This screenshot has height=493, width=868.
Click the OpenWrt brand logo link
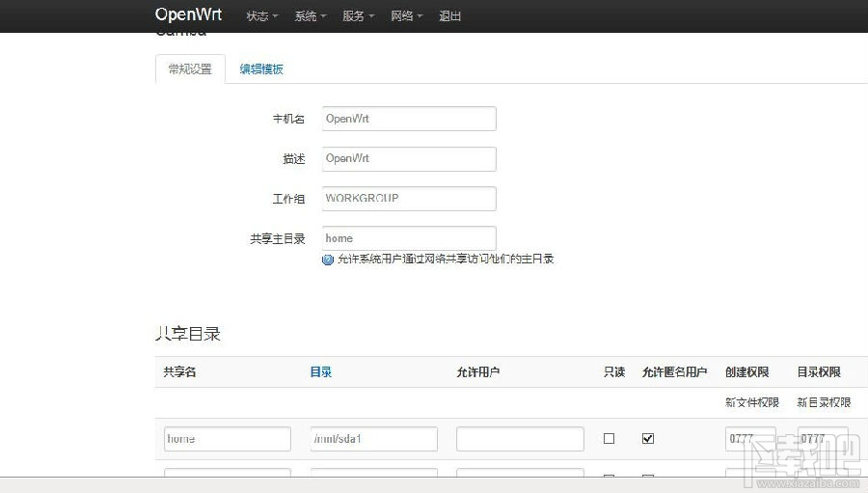click(x=188, y=14)
